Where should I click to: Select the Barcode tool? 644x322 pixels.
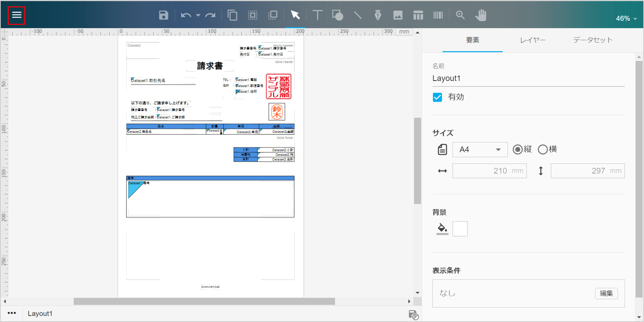click(x=438, y=15)
